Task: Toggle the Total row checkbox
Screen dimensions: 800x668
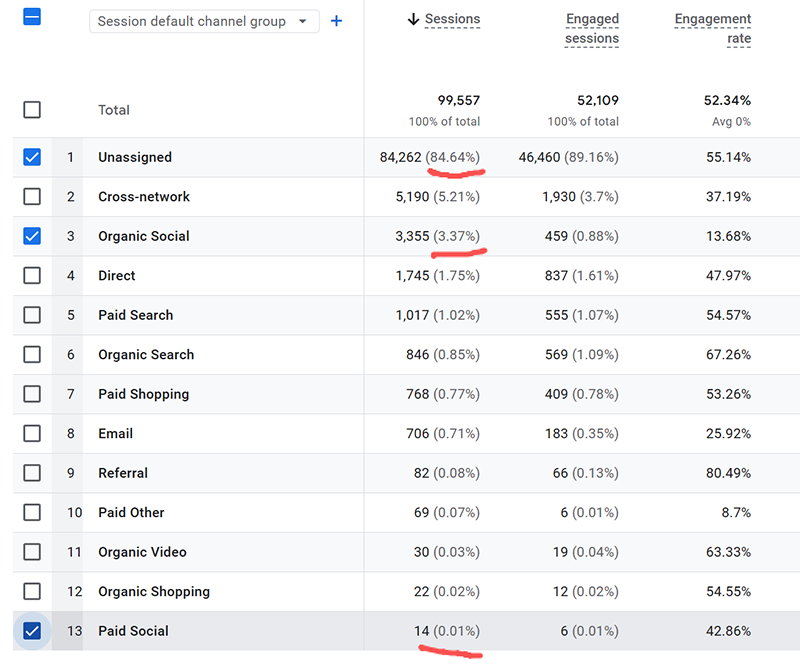Action: click(32, 110)
